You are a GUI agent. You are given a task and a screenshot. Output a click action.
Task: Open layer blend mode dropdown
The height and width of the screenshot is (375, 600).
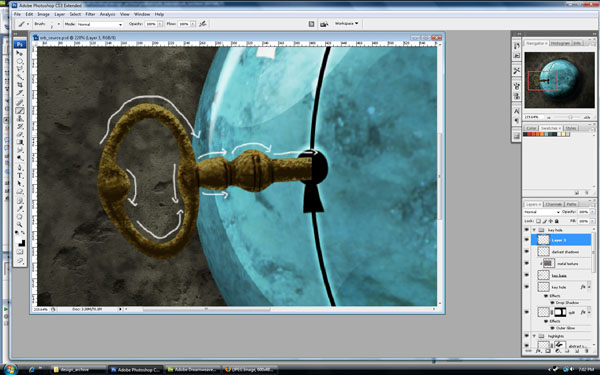pos(541,212)
